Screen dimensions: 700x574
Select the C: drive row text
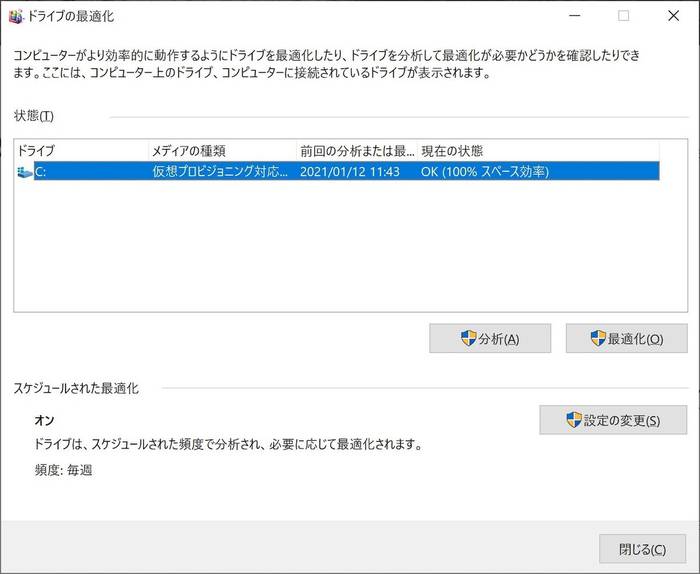pos(40,172)
